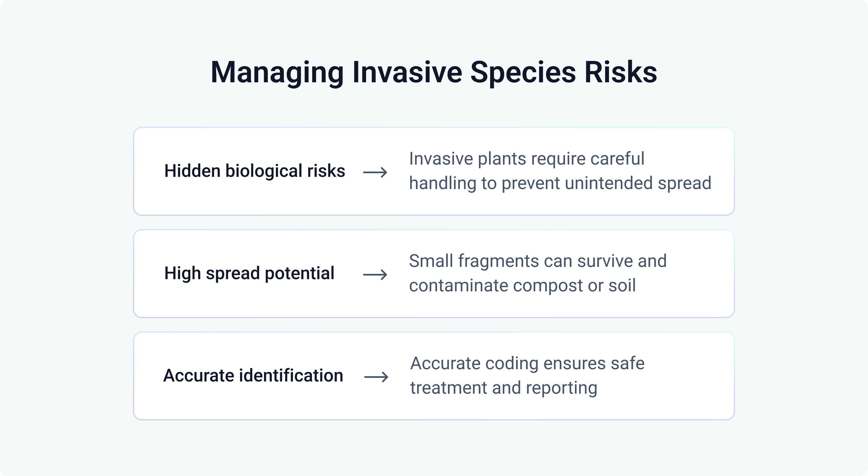868x476 pixels.
Task: Click the arrow beside Hidden biological risks
Action: (x=375, y=172)
